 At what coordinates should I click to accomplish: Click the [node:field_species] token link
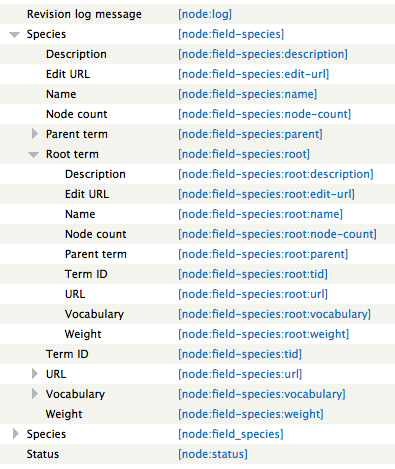231,434
